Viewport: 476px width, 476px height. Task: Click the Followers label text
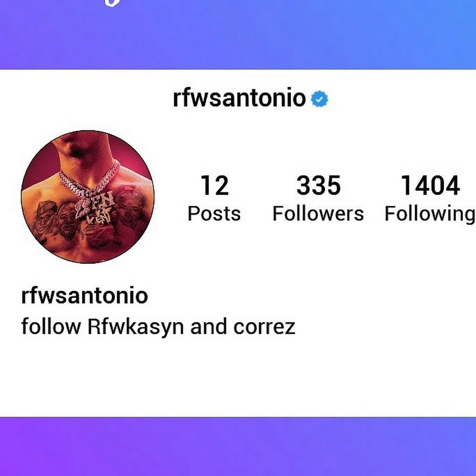[x=318, y=214]
